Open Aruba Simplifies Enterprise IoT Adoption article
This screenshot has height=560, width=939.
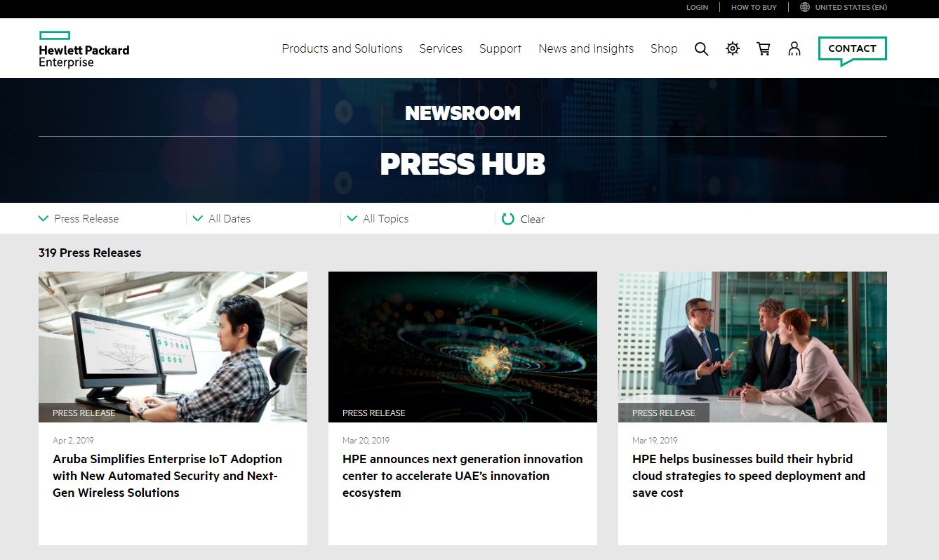tap(167, 476)
